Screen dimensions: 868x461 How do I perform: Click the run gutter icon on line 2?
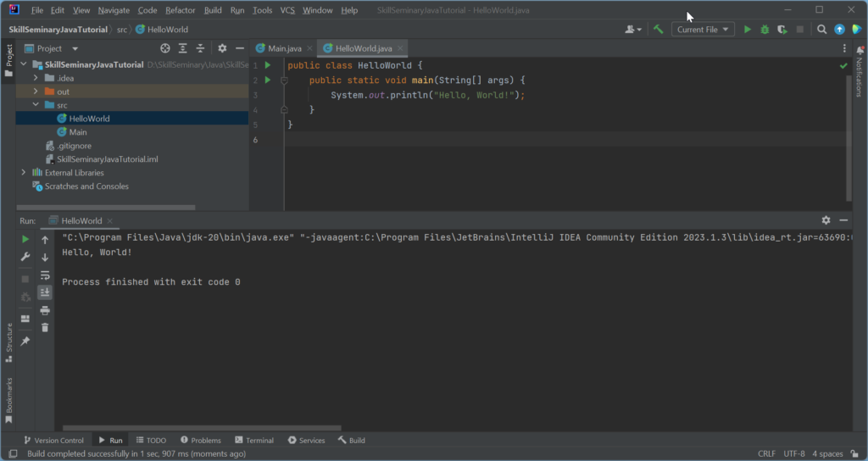point(268,81)
